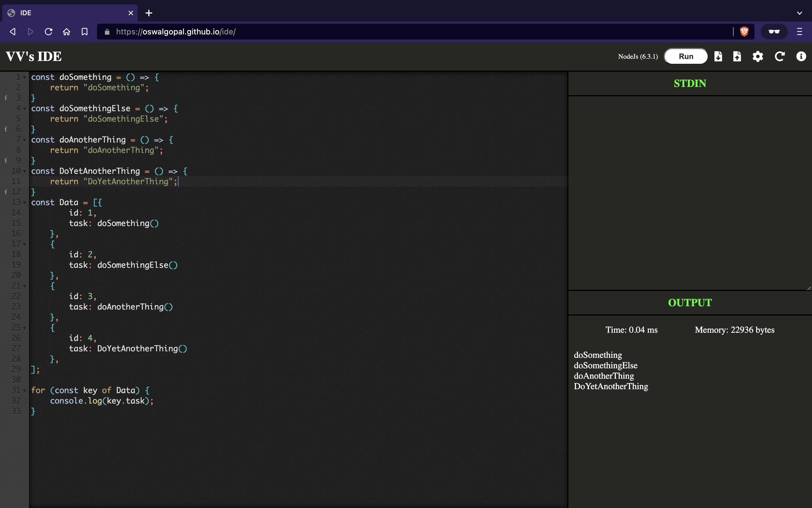Click the info marker on line 9

click(x=6, y=160)
